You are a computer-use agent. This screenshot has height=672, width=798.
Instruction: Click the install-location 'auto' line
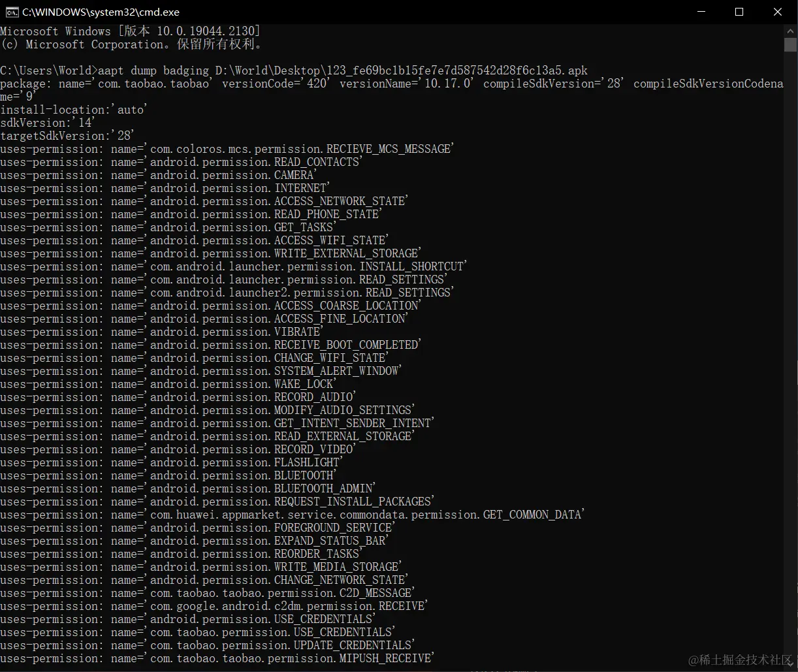(x=74, y=110)
